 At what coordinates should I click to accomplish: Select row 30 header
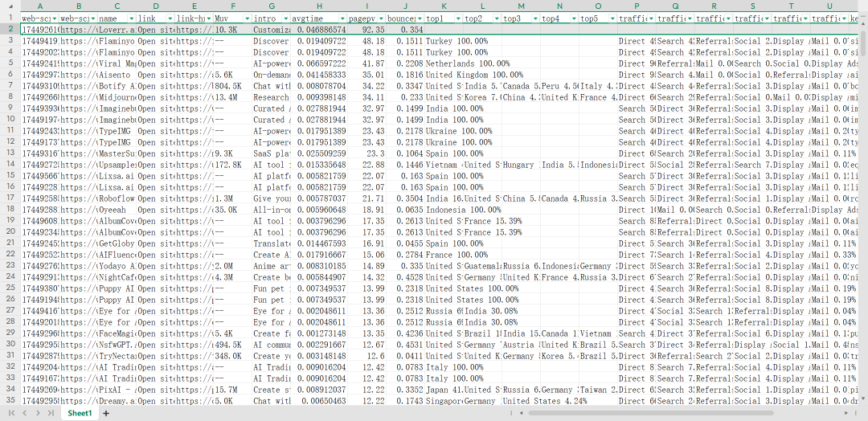(x=10, y=344)
